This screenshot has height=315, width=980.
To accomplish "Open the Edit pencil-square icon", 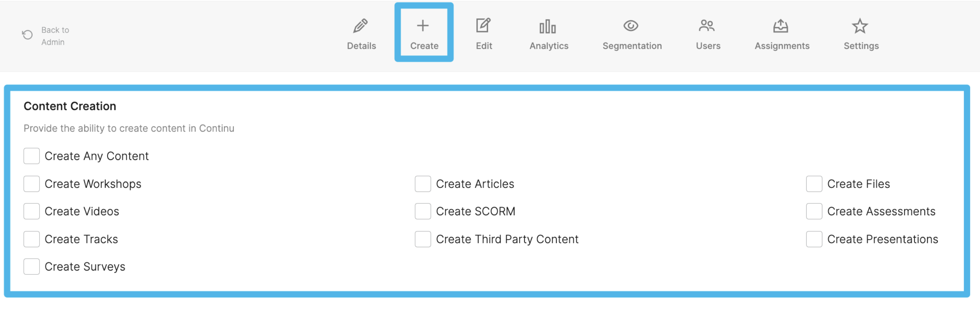I will pos(483,26).
